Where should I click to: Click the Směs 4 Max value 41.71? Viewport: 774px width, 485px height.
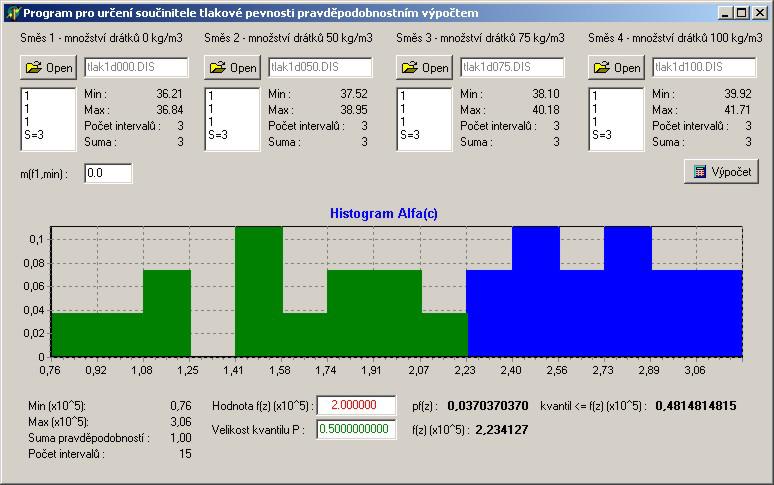[738, 110]
